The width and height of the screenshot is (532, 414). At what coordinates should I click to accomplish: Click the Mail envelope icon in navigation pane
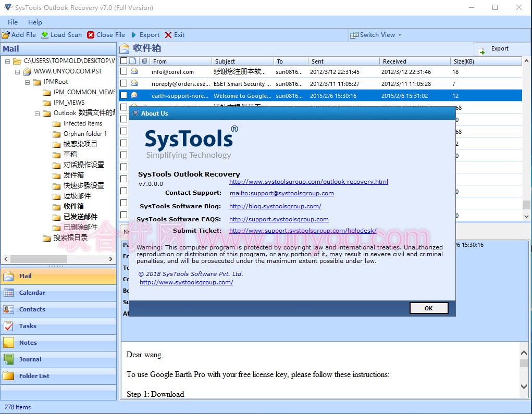(8, 276)
